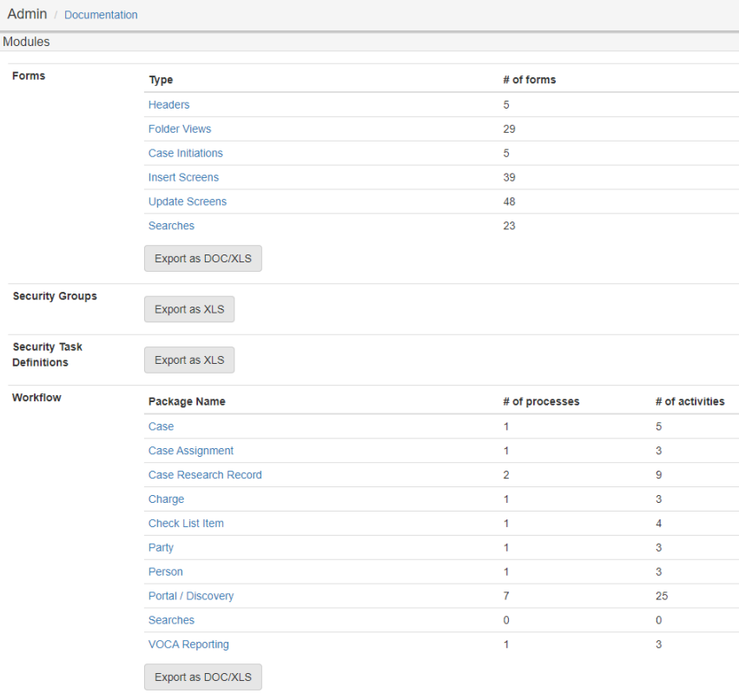Open the Headers forms link
The width and height of the screenshot is (739, 700).
(168, 104)
